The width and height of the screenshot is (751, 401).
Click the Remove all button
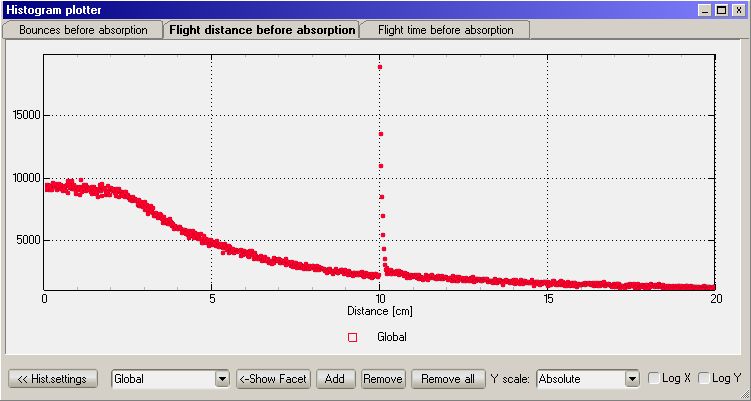[448, 379]
